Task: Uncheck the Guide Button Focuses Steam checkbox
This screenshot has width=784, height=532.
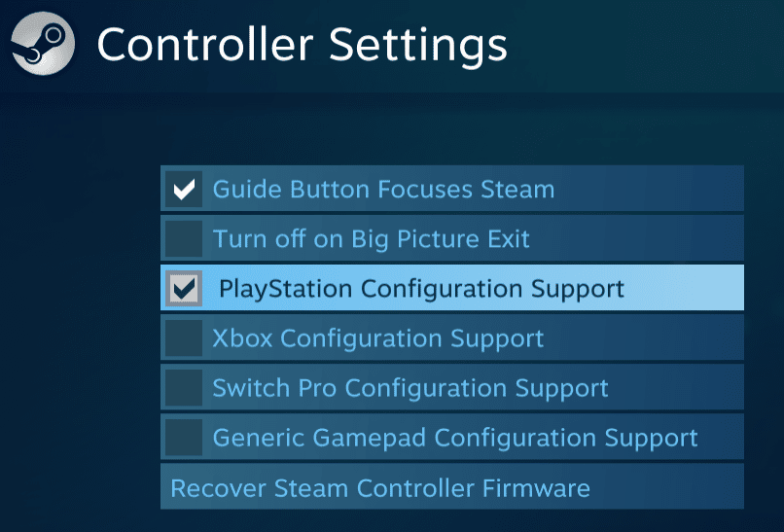Action: (183, 189)
